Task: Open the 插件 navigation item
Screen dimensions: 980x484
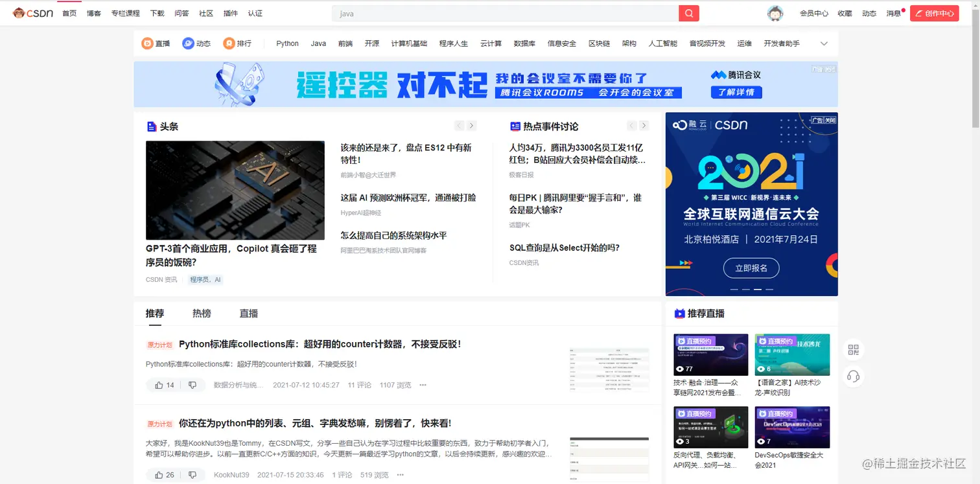Action: [230, 14]
